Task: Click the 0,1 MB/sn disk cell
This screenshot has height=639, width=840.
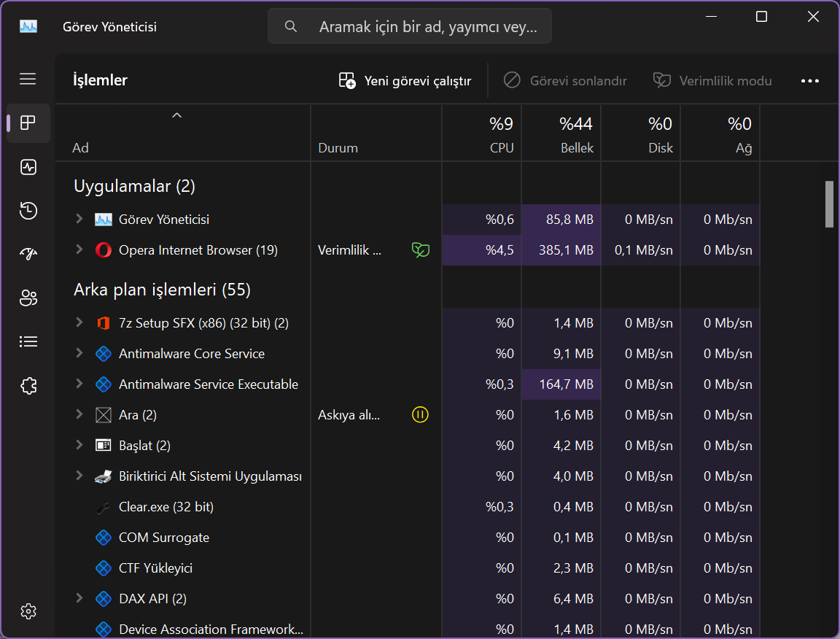Action: click(641, 249)
